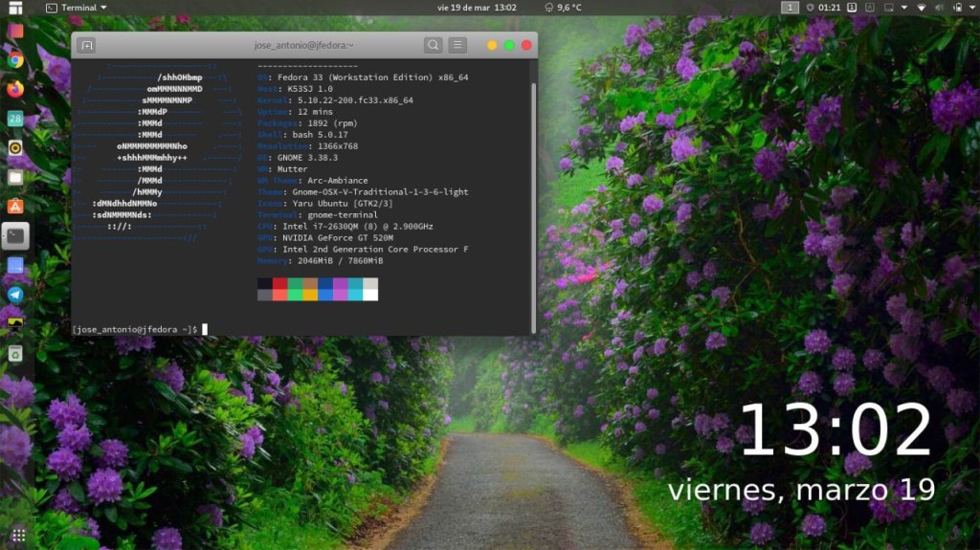Open the Files manager from the dock
The width and height of the screenshot is (980, 550).
pos(15,177)
